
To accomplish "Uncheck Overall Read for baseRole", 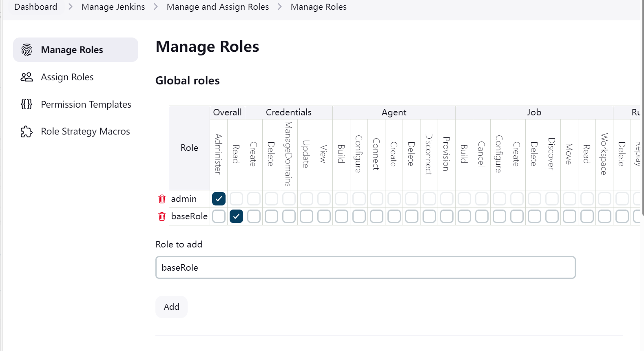I will 236,216.
